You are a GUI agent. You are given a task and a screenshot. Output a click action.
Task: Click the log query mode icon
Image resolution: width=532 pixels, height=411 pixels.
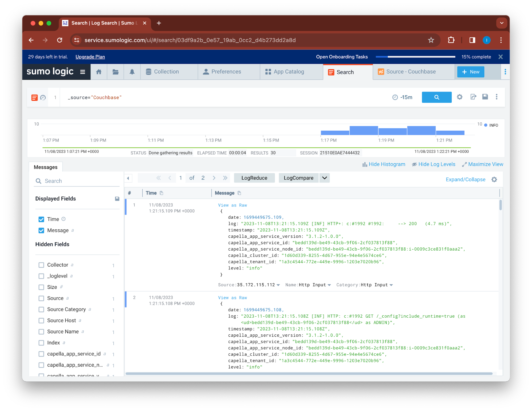[x=34, y=98]
